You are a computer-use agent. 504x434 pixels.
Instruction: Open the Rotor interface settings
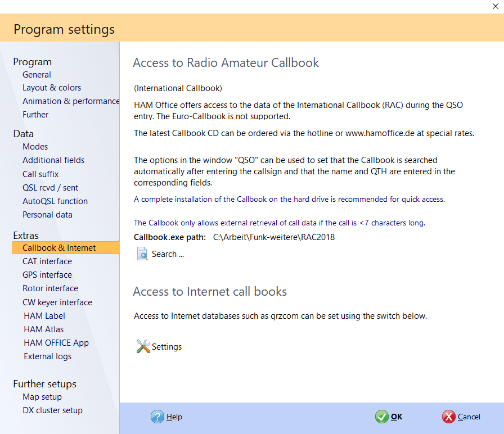(50, 288)
